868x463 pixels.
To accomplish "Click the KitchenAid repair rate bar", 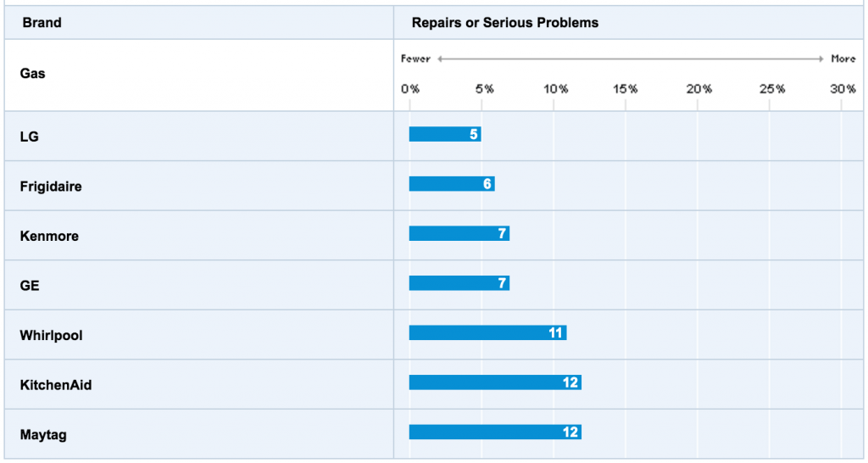I will pyautogui.click(x=495, y=382).
